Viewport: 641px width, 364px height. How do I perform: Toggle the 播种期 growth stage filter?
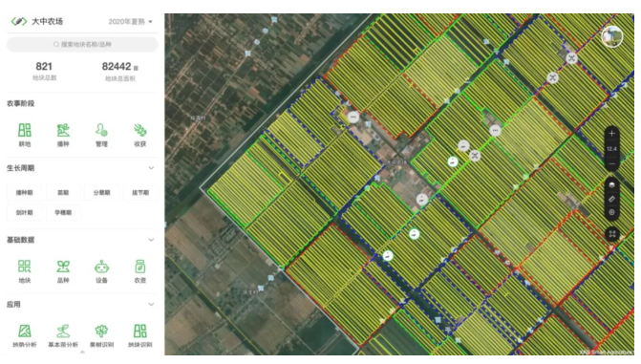coord(25,193)
